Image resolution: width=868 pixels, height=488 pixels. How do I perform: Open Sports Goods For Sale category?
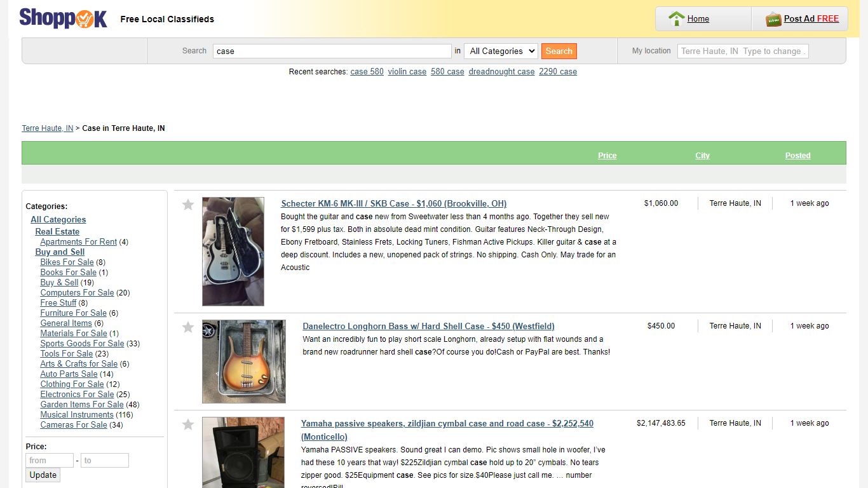(82, 344)
